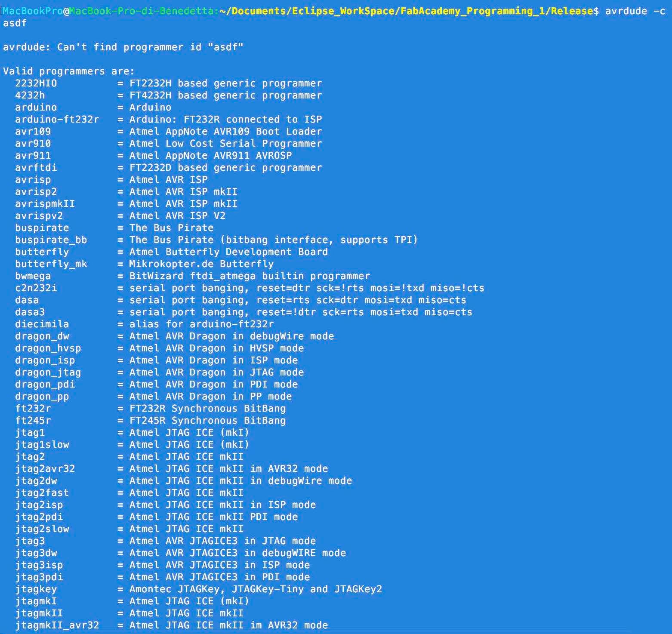Click the dragon_dw programmer id
This screenshot has width=672, height=634.
click(x=42, y=336)
